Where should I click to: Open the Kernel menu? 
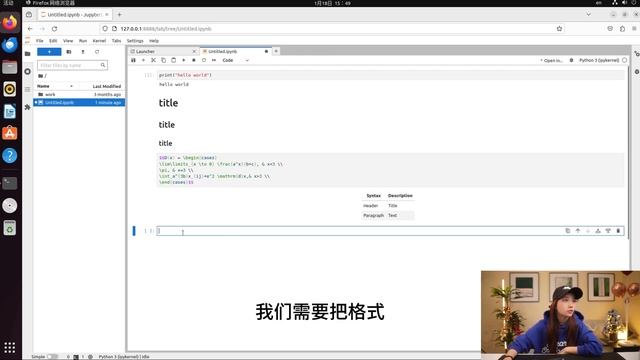(x=99, y=41)
